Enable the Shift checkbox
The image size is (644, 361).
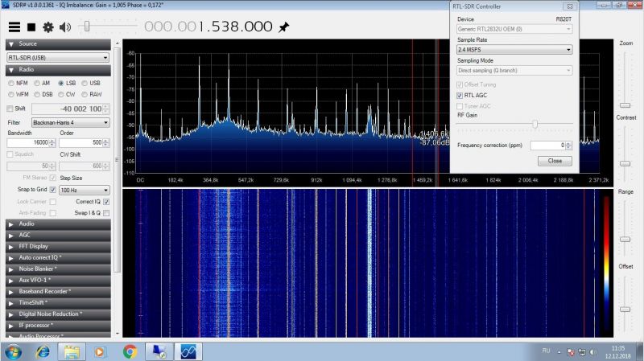10,109
